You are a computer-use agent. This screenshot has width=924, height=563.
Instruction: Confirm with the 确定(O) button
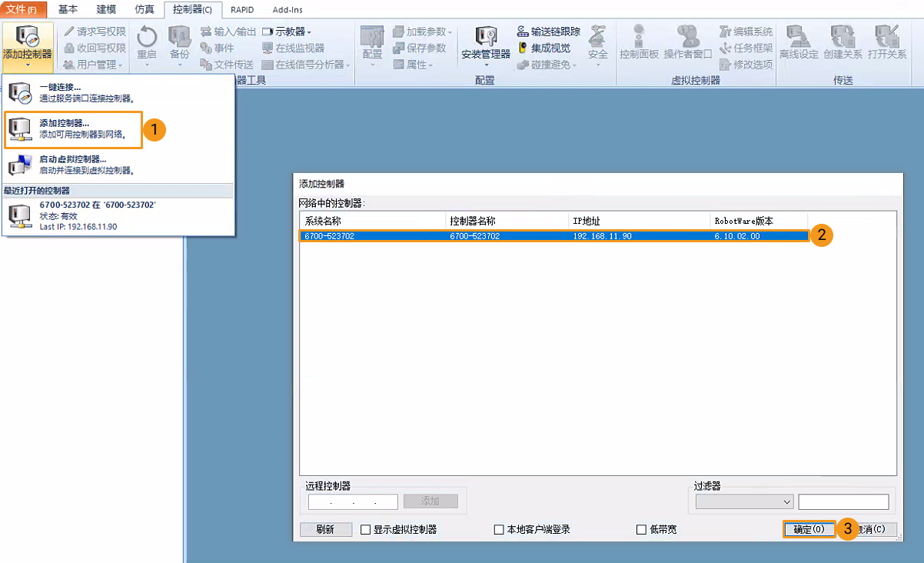[x=807, y=529]
